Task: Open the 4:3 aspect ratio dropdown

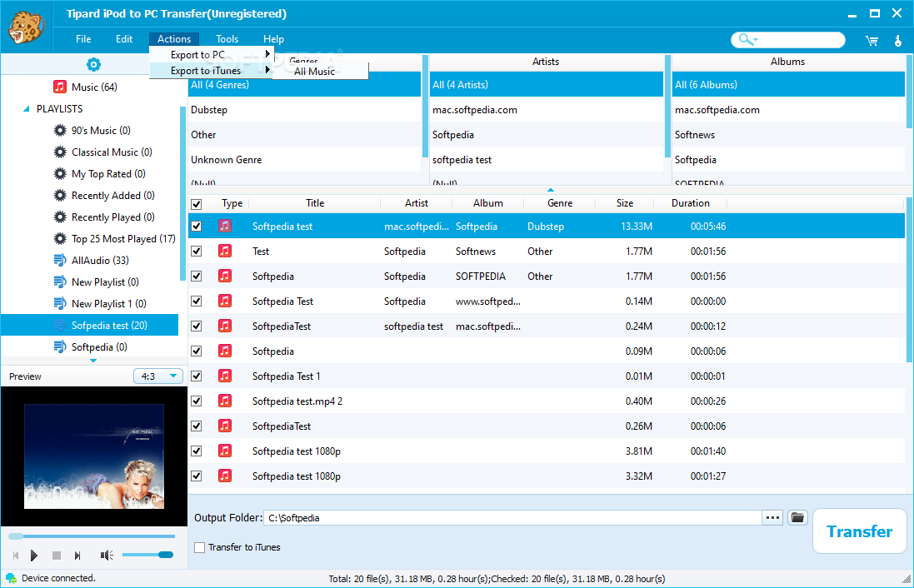Action: 158,376
